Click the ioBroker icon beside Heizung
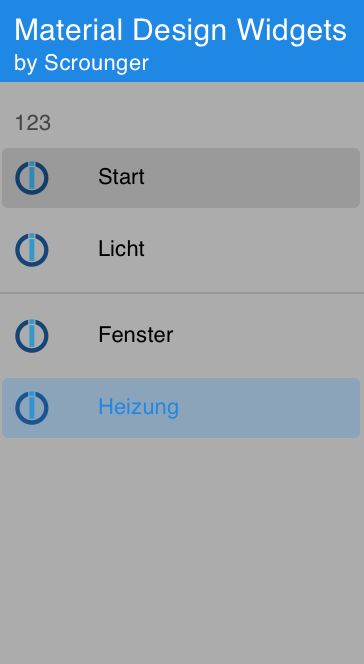Viewport: 364px width, 664px height. click(x=32, y=408)
